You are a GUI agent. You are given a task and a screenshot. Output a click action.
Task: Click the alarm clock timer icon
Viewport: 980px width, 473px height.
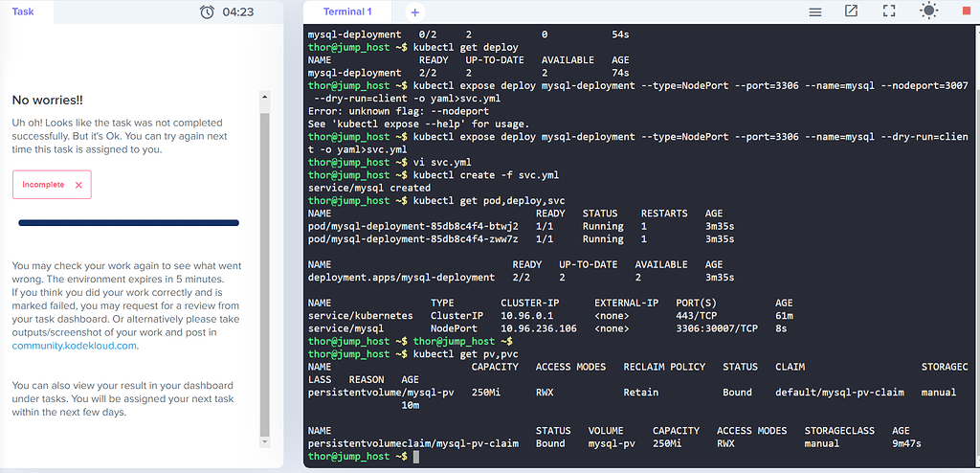pyautogui.click(x=207, y=12)
